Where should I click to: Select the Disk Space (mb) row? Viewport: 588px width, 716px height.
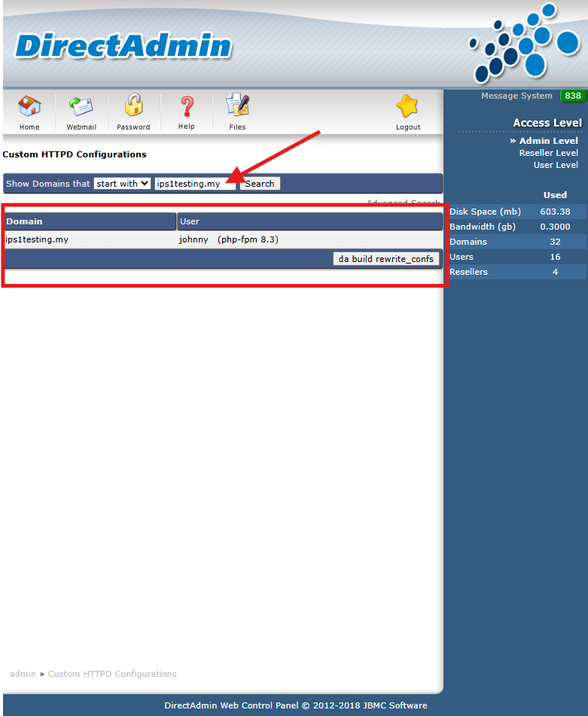pyautogui.click(x=516, y=212)
